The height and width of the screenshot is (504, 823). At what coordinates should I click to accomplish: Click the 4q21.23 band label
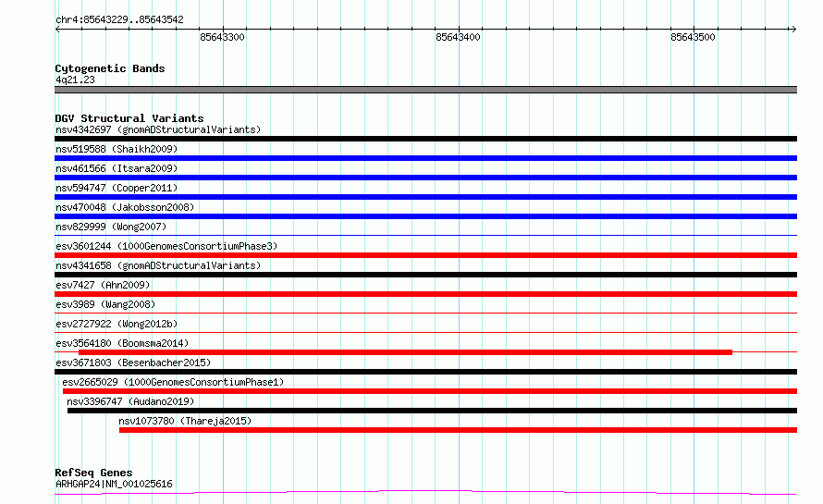[x=75, y=80]
